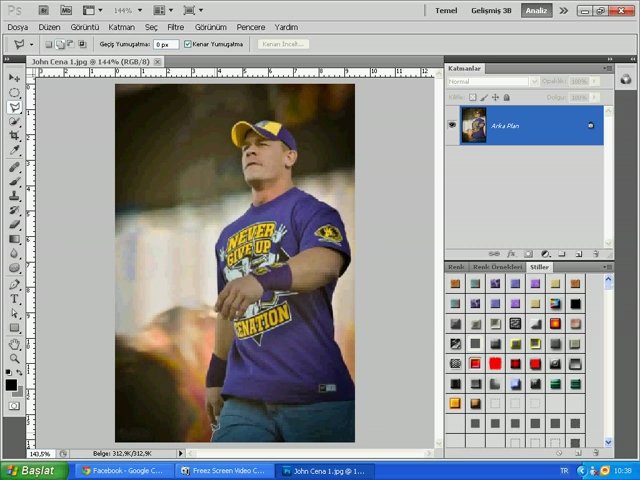Select the Quick Selection tool

tap(14, 122)
